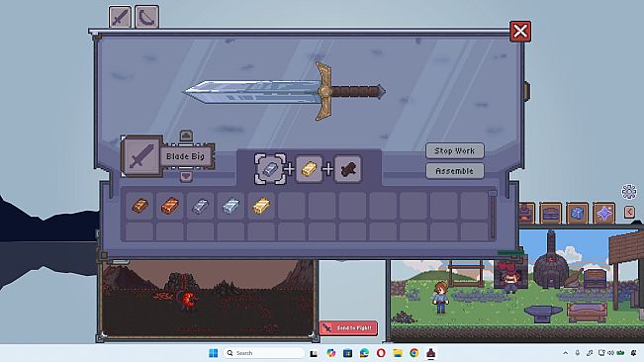Screen dimensions: 644x362
Task: Select the gold ingot material slot
Action: point(309,169)
